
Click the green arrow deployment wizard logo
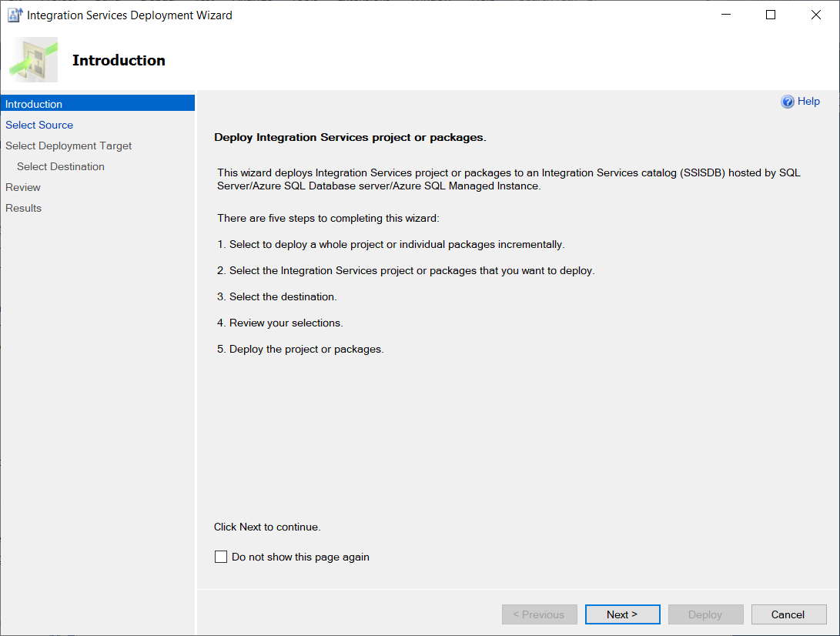(34, 59)
